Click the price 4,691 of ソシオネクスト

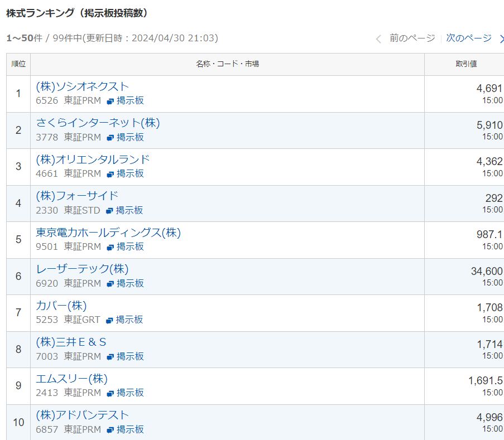[x=489, y=88]
